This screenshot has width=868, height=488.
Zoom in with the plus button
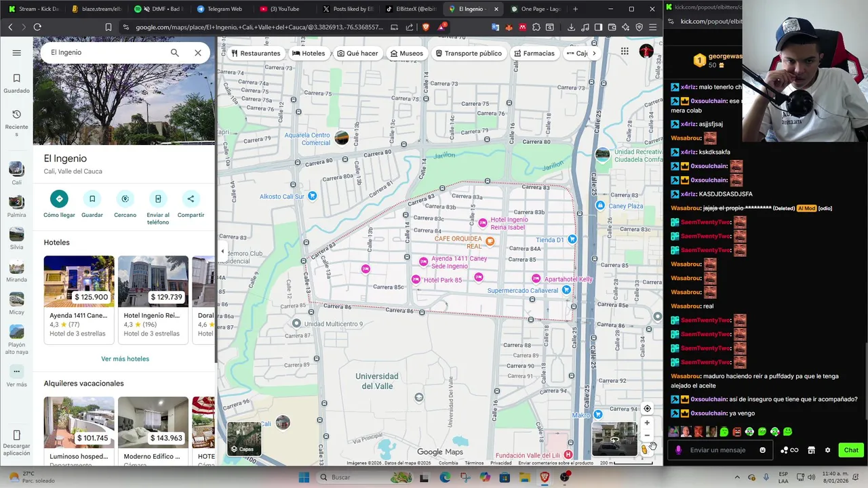pyautogui.click(x=647, y=423)
